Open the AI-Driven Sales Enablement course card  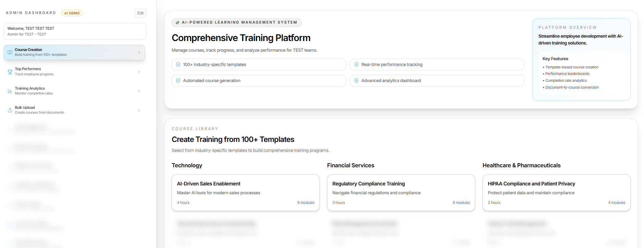tap(245, 193)
